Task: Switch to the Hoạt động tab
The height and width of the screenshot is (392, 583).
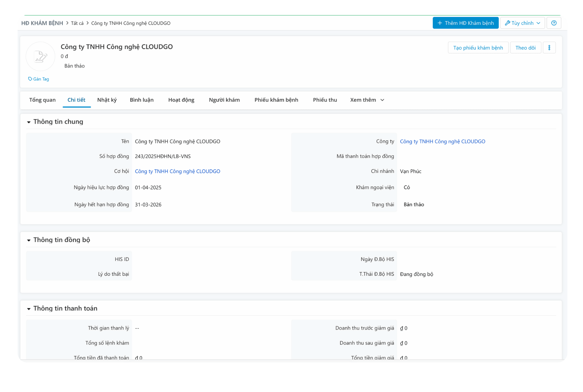Action: point(181,100)
